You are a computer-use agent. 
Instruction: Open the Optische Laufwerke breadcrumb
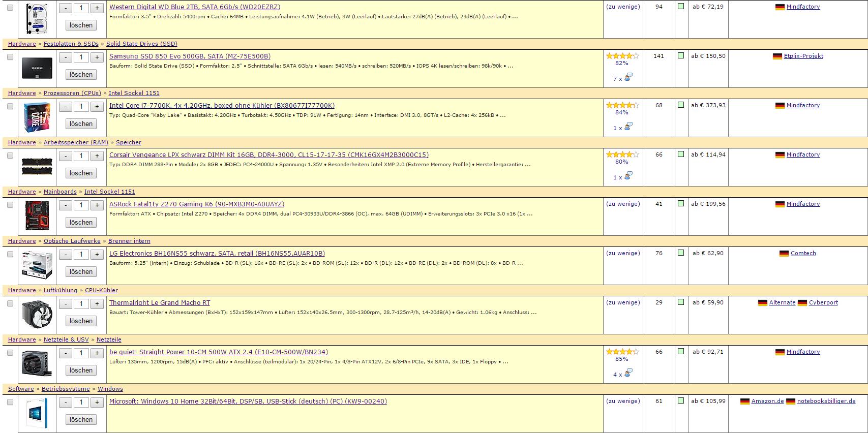[x=72, y=241]
